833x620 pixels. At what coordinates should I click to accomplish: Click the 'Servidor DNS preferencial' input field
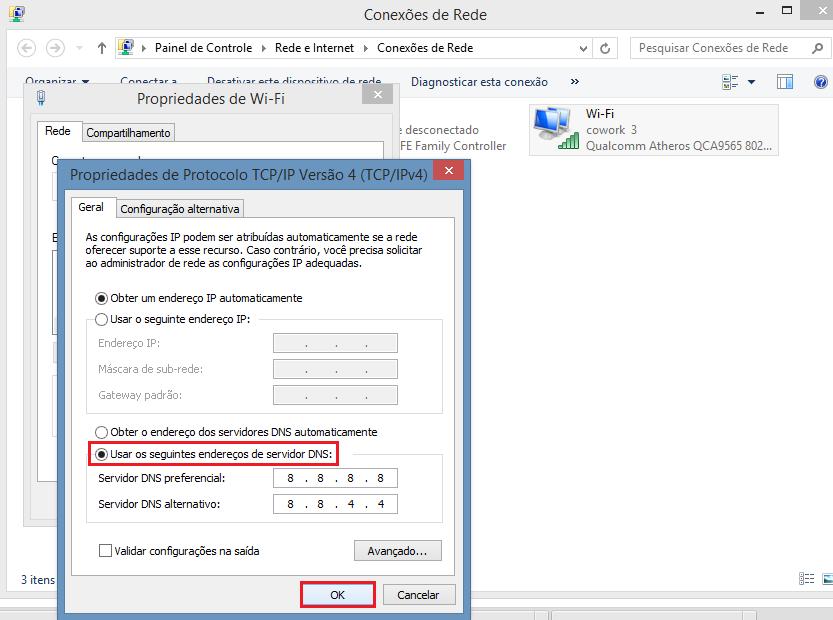pos(334,478)
